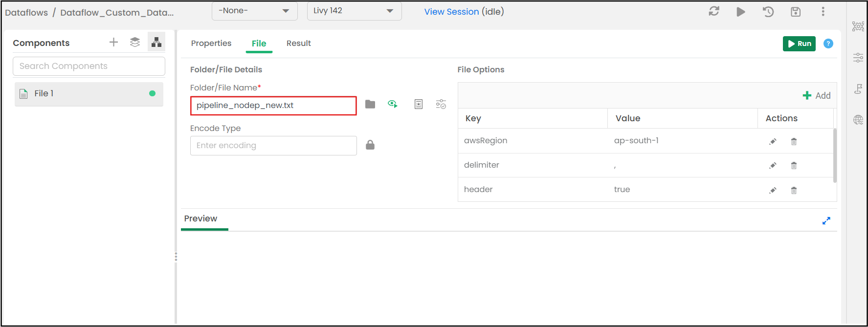Click the File Options table scrollbar
Screen dimensions: 868x327
pos(835,155)
